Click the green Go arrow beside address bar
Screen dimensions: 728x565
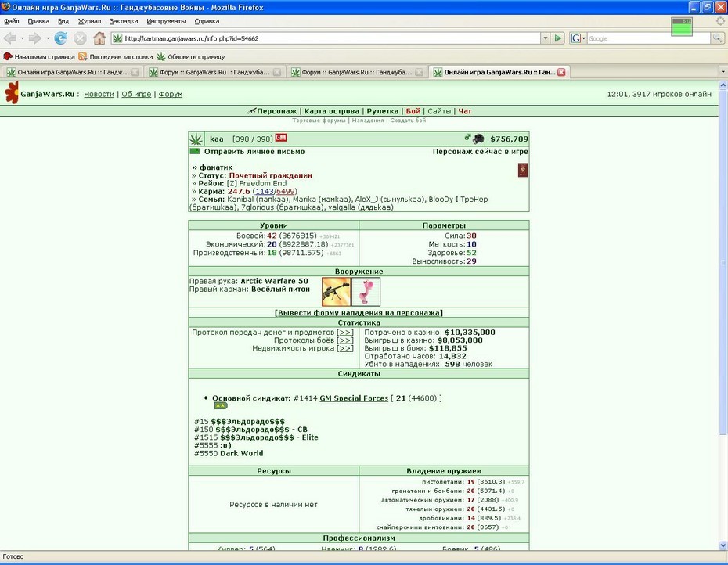558,38
